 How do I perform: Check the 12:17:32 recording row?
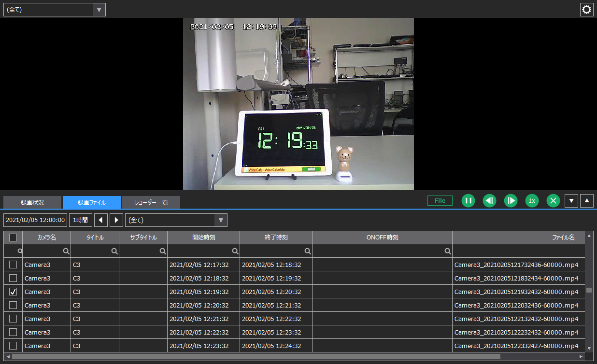pyautogui.click(x=13, y=264)
